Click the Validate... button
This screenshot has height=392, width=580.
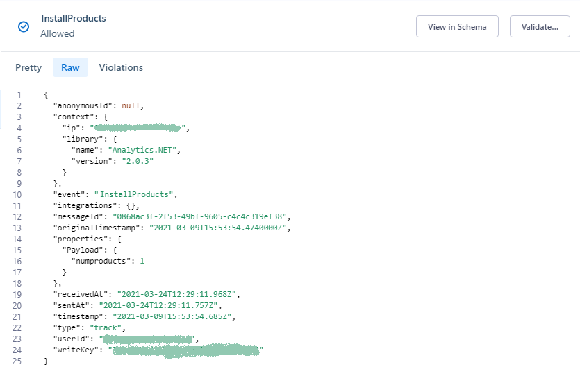pyautogui.click(x=540, y=26)
